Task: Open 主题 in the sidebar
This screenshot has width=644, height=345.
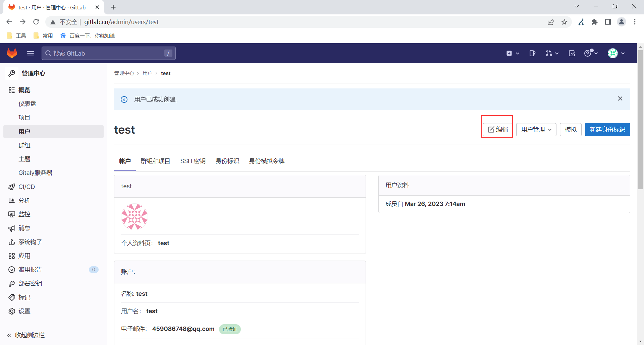Action: (x=54, y=159)
